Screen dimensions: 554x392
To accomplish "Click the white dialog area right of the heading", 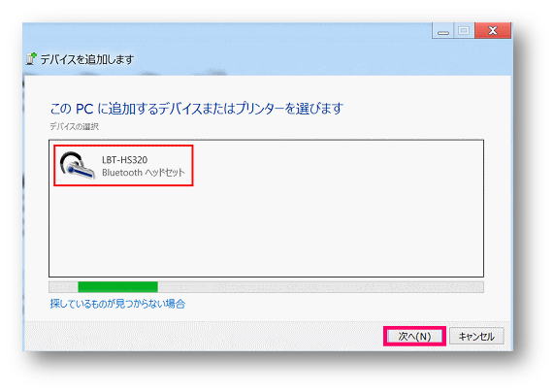I will (417, 109).
